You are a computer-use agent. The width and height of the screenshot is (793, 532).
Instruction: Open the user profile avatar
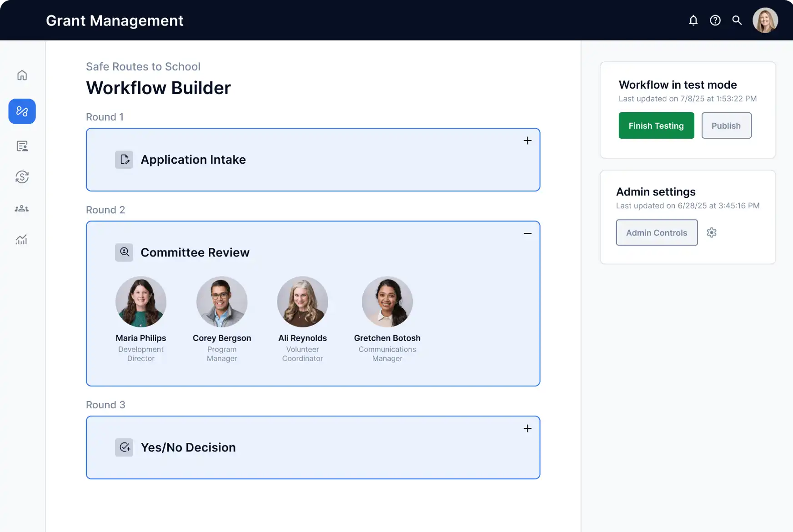(x=765, y=20)
